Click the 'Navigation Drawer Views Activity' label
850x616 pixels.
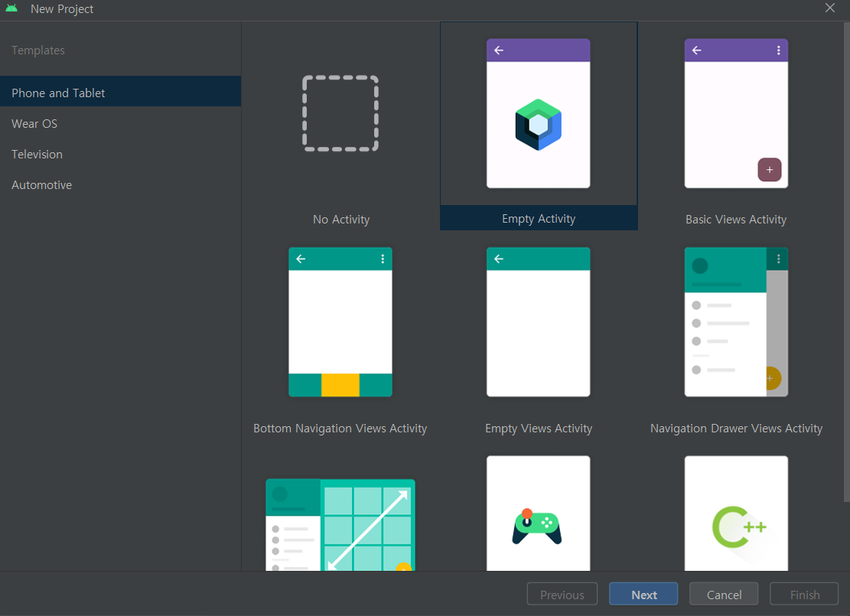736,429
